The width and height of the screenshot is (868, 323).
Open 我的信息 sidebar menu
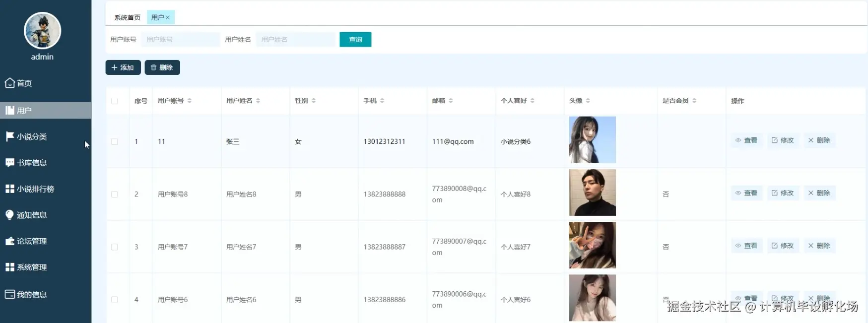tap(26, 294)
